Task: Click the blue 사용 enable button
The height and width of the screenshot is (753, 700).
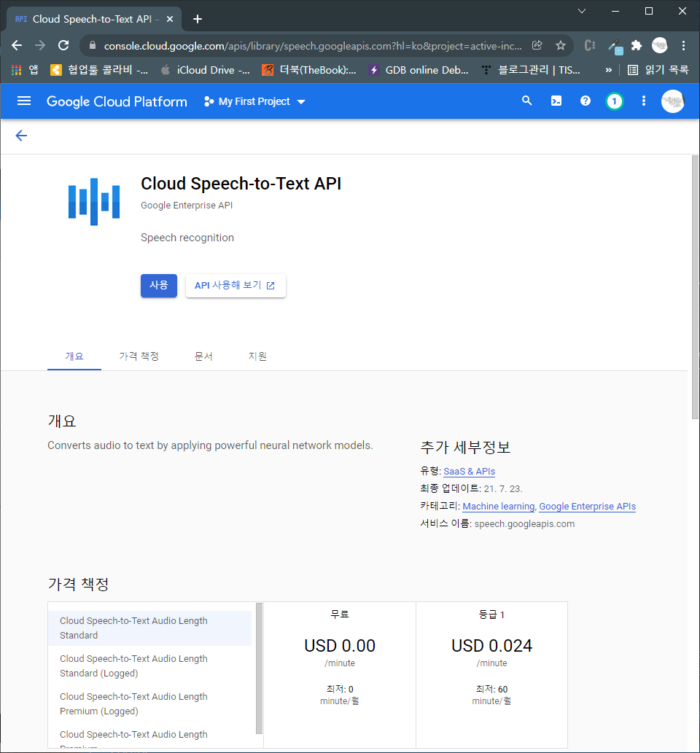Action: tap(159, 286)
